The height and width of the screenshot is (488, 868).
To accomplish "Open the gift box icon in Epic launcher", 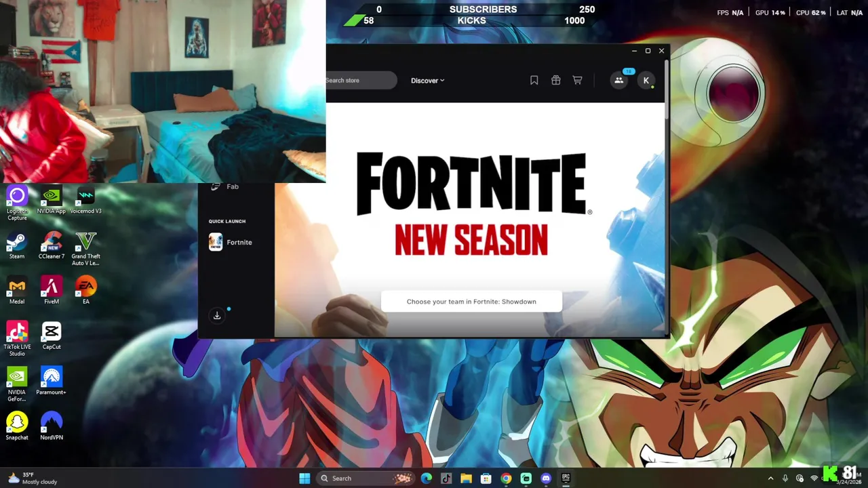I will pos(556,80).
